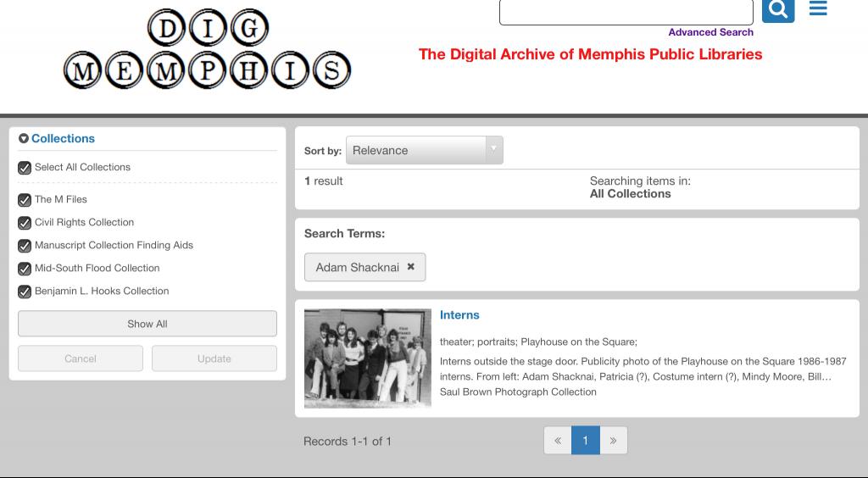Screen dimensions: 868x478
Task: Collapse the Collections panel arrow
Action: pyautogui.click(x=24, y=139)
